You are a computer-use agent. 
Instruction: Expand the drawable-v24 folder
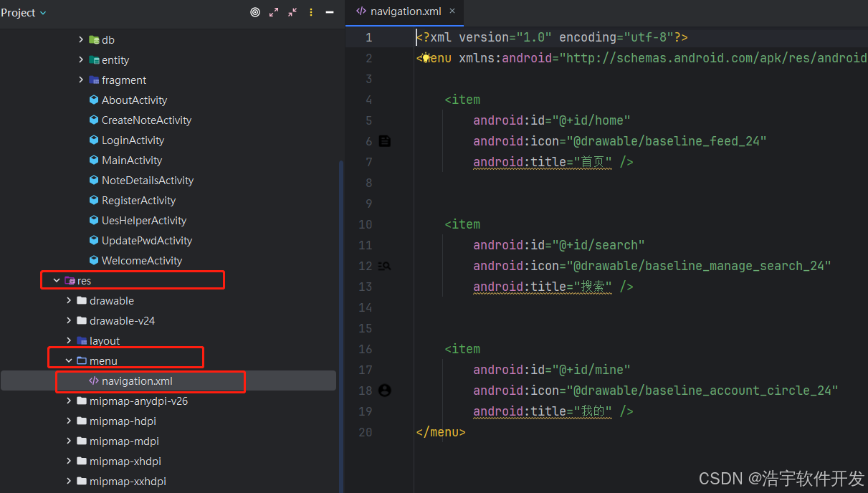click(69, 321)
